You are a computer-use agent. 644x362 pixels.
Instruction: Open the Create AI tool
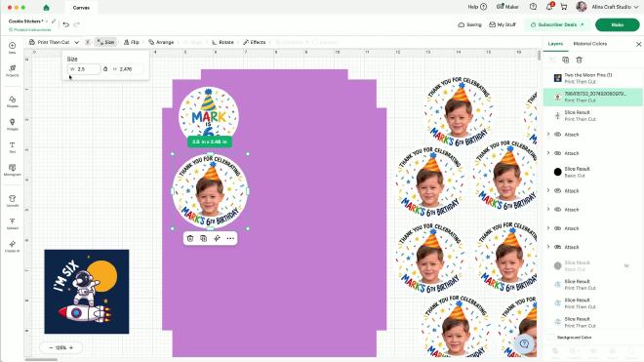pyautogui.click(x=13, y=246)
